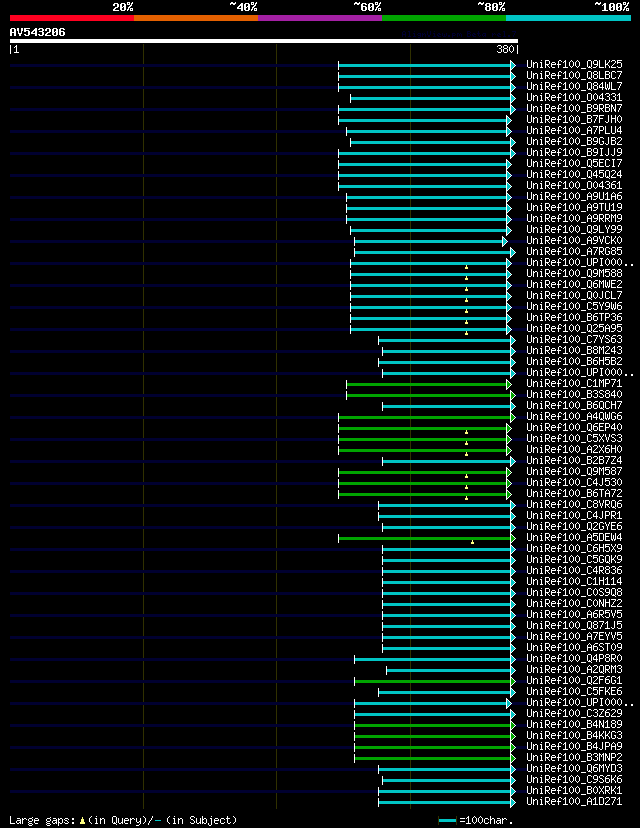Viewport: 640px width, 828px height.
Task: Choose the UniRef100_B6H5B2 hit label
Action: [574, 361]
